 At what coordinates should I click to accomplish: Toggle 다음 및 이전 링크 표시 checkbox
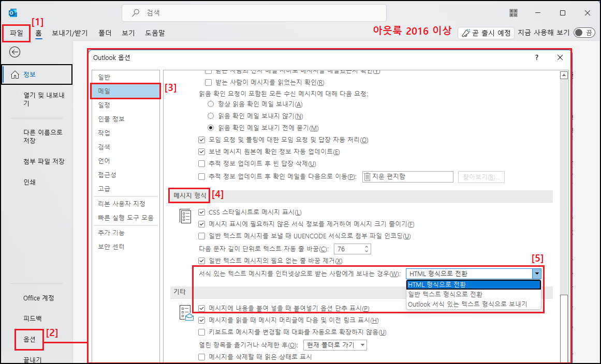point(201,320)
